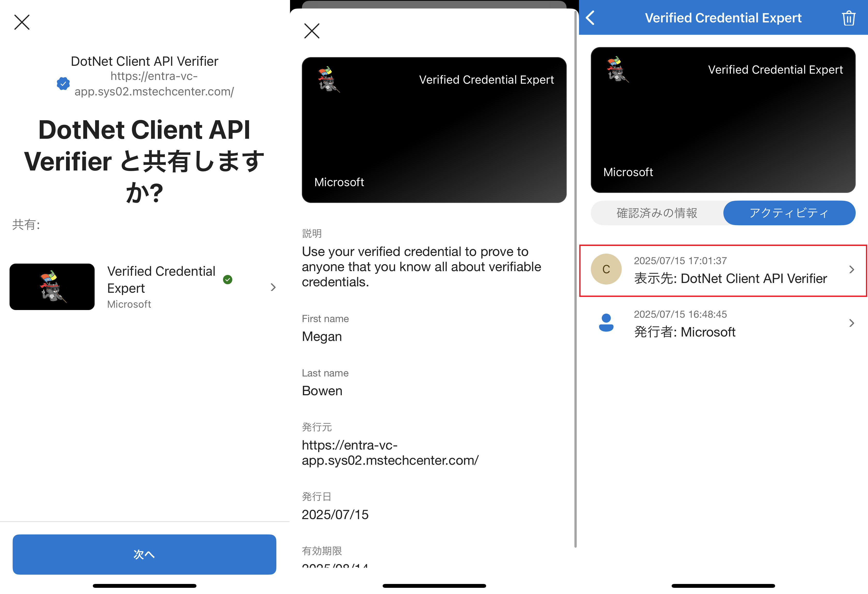Tap the ninja cat logo on right card

click(617, 69)
